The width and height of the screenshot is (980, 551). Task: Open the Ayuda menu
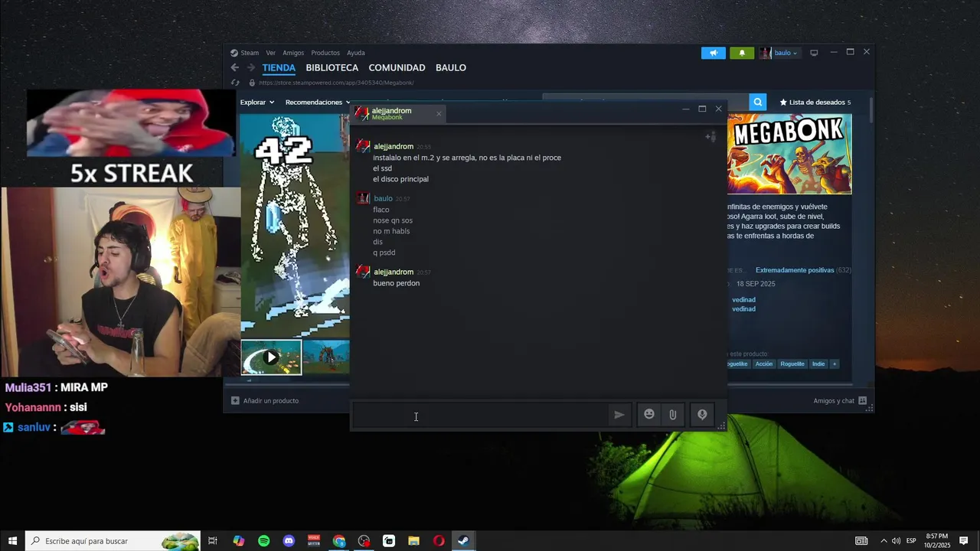(x=356, y=53)
